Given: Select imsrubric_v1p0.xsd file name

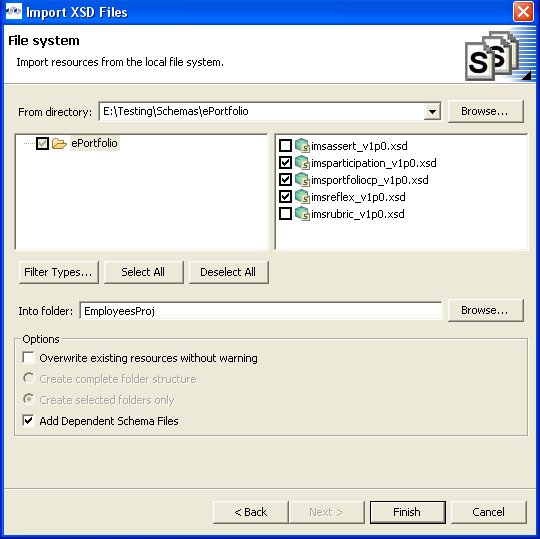Looking at the screenshot, I should click(x=358, y=214).
